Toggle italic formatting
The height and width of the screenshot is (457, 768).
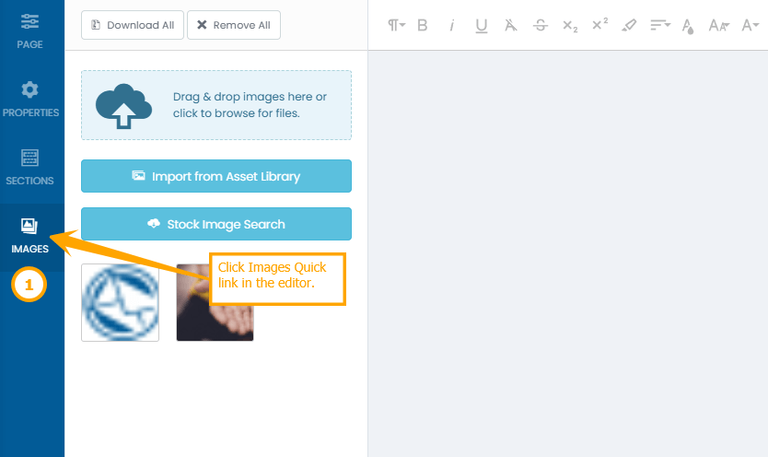click(452, 25)
